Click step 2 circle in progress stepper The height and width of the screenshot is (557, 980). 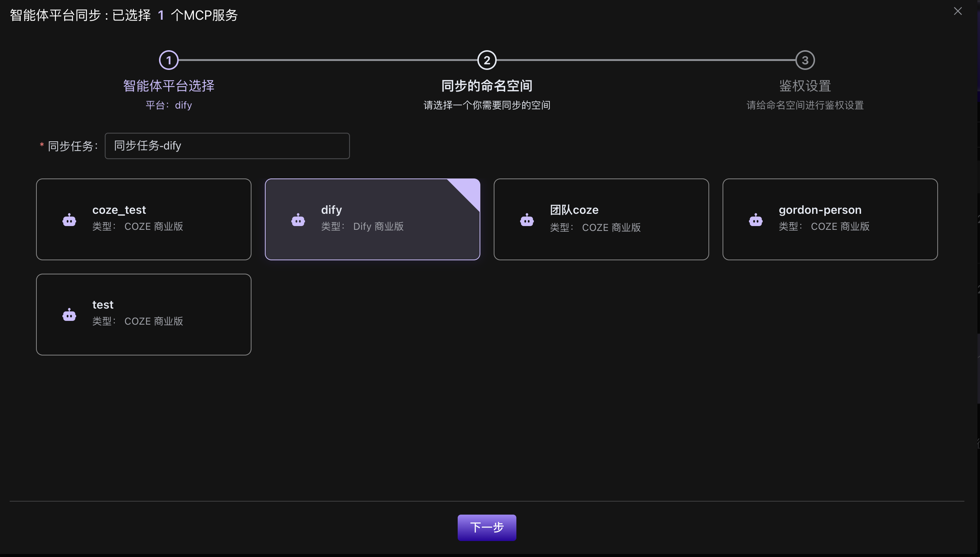(x=487, y=60)
